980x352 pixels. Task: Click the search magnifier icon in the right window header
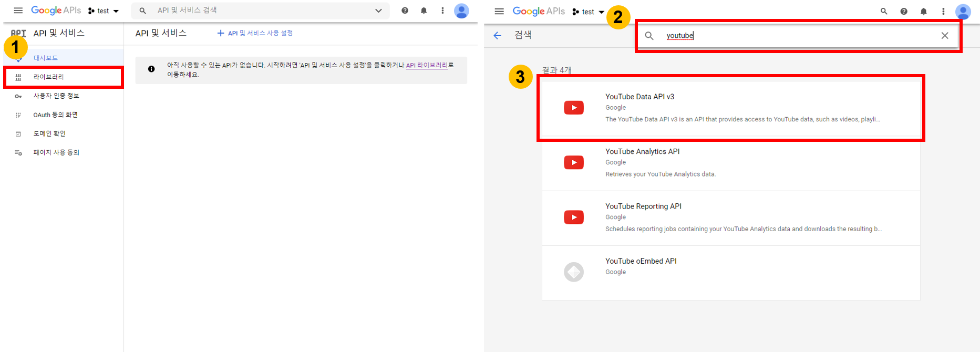click(884, 11)
